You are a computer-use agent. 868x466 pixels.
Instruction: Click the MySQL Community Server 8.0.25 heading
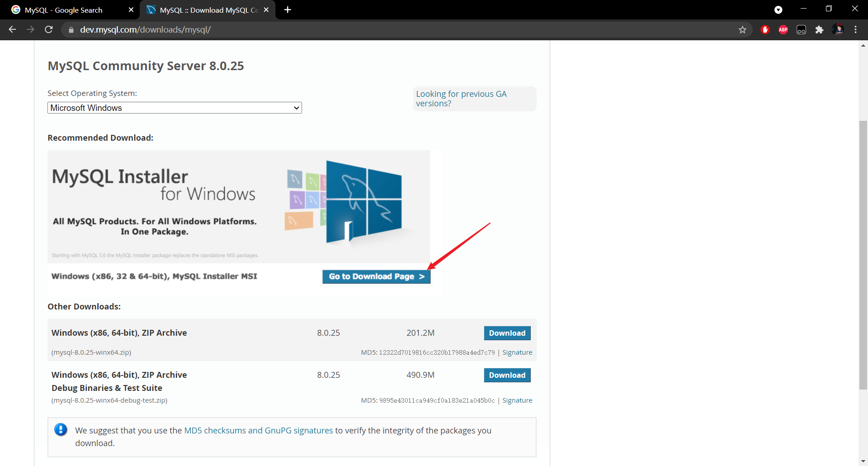pyautogui.click(x=146, y=66)
